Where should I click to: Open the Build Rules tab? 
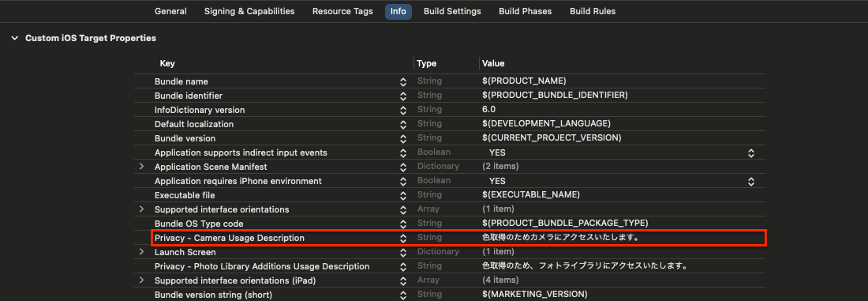tap(593, 11)
